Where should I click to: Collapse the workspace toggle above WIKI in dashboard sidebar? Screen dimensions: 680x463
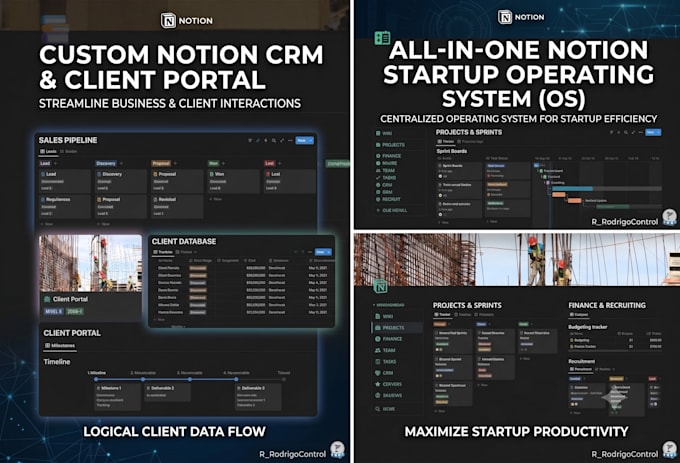click(374, 305)
